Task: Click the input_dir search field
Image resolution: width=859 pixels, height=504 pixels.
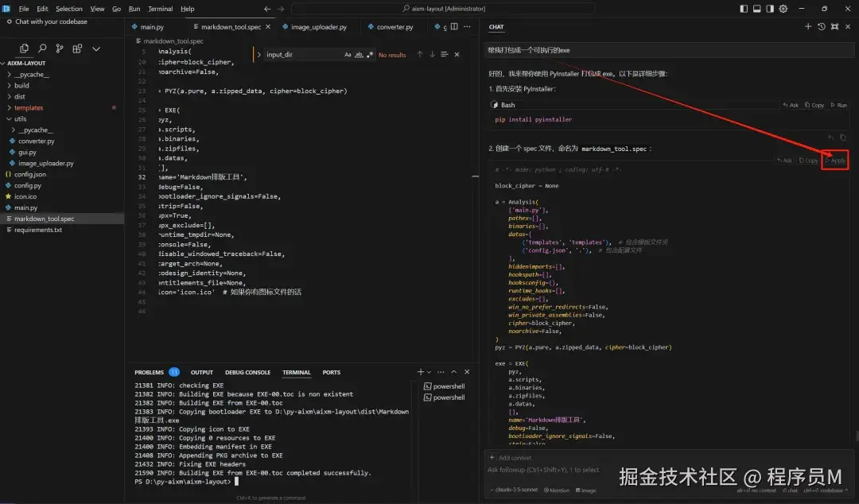Action: (x=303, y=55)
